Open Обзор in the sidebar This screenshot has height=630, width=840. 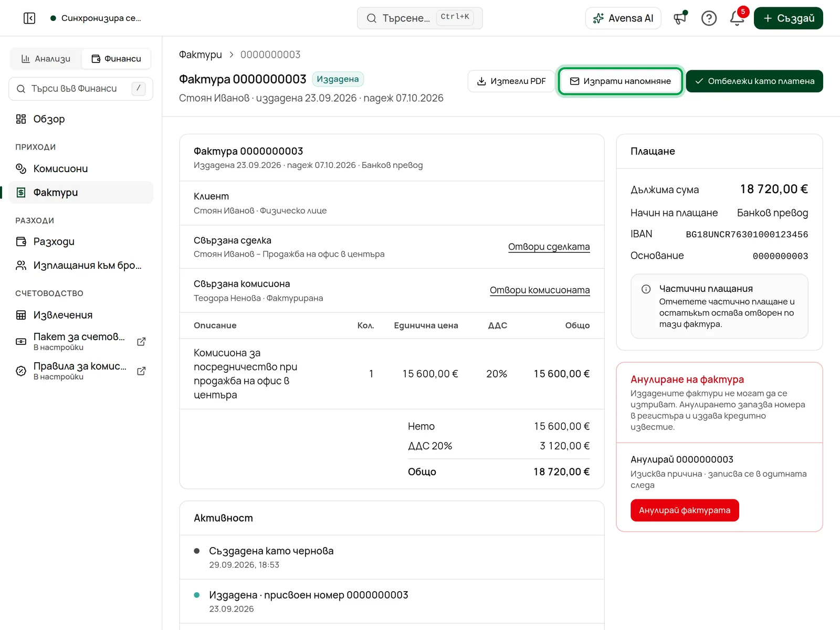point(81,119)
